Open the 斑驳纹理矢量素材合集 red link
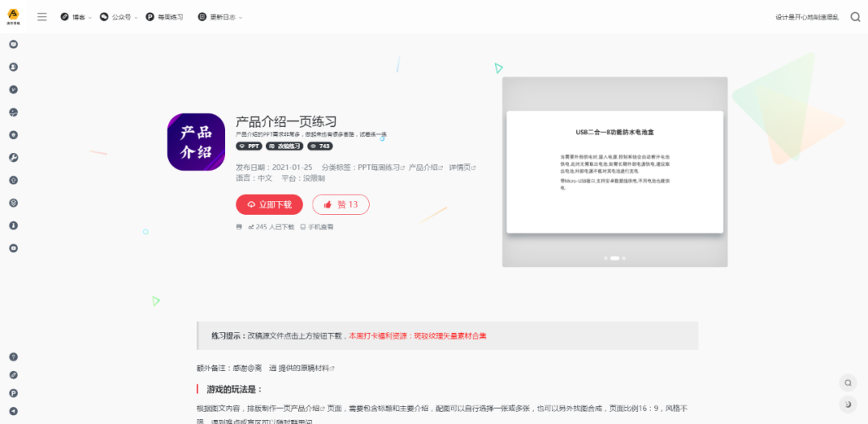 coord(449,335)
